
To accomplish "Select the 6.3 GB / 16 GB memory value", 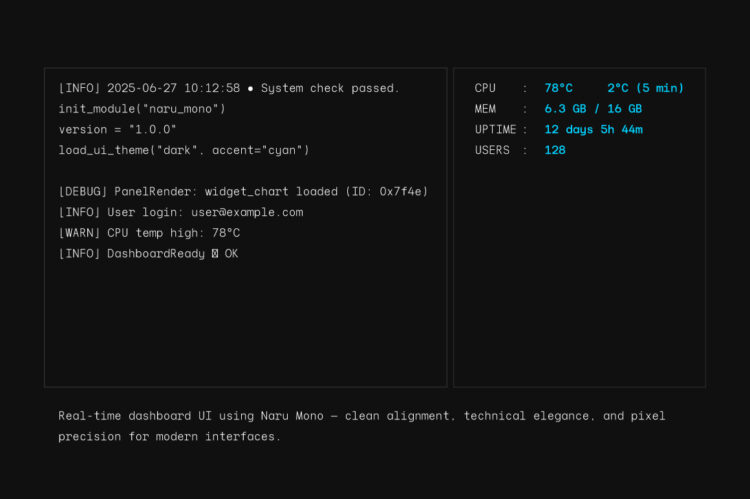I will [x=593, y=108].
